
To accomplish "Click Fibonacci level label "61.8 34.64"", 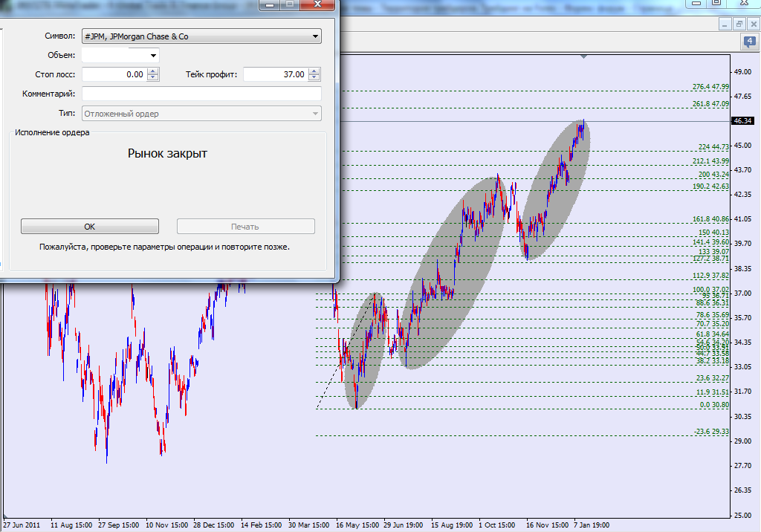I will click(713, 334).
